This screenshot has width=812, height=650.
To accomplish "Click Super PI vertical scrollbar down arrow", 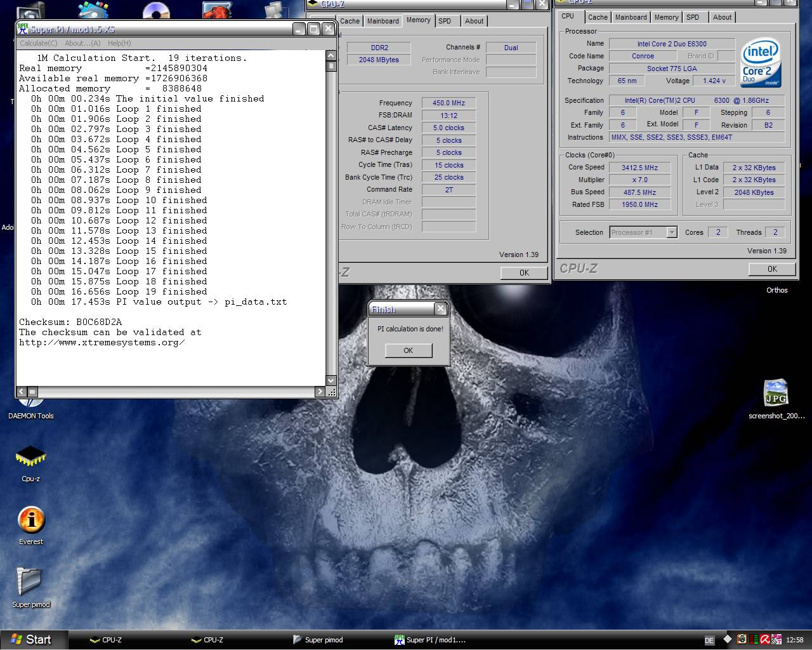I will point(331,380).
